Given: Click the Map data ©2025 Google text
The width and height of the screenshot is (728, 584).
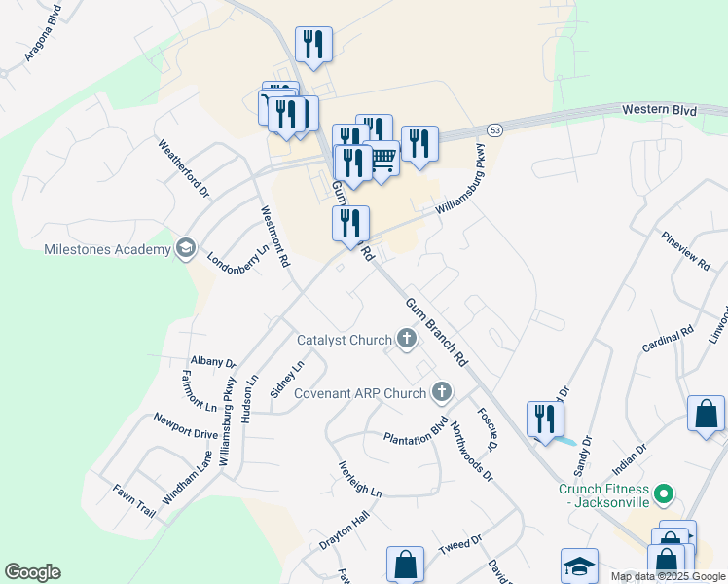Looking at the screenshot, I should click(x=668, y=577).
